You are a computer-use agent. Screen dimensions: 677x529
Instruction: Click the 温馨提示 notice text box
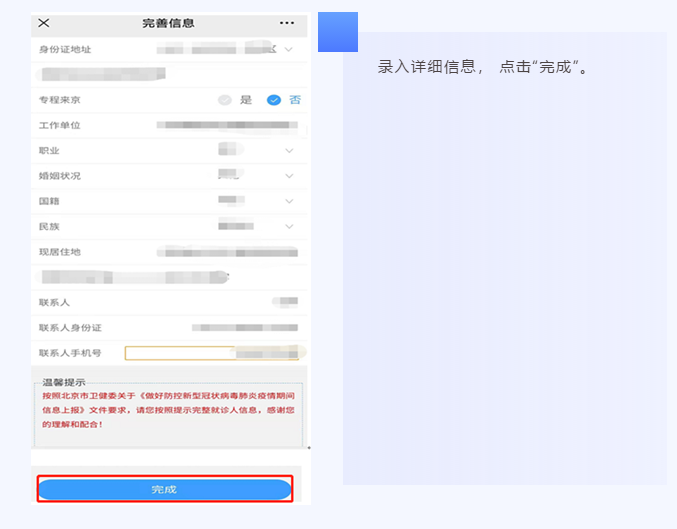tap(168, 414)
